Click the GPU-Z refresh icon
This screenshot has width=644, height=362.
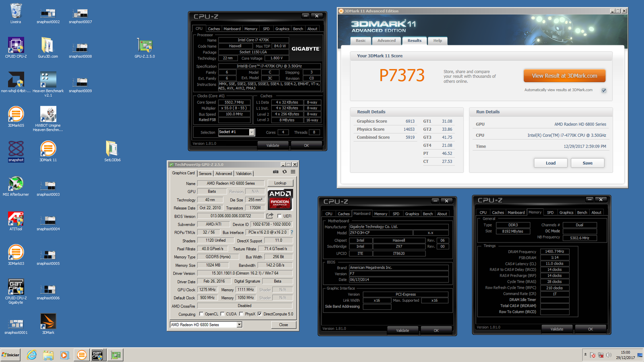pyautogui.click(x=285, y=172)
